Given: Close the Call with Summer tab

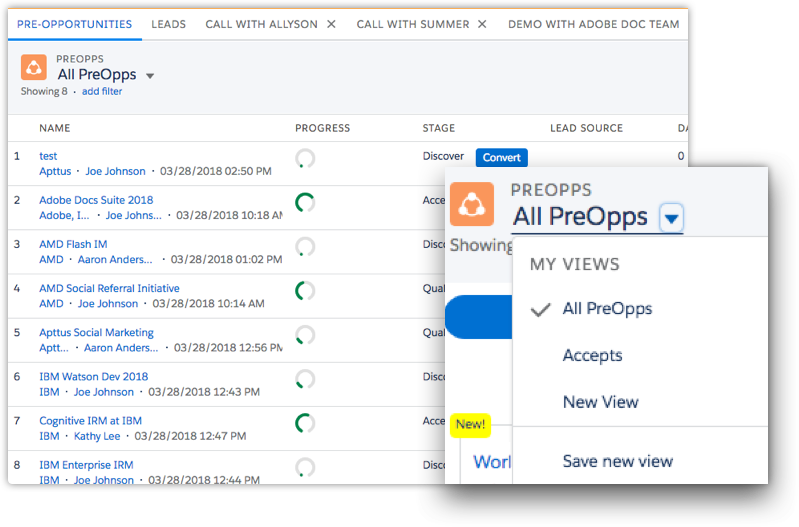Looking at the screenshot, I should tap(482, 24).
